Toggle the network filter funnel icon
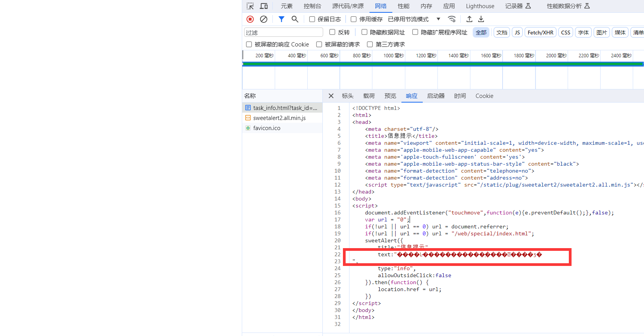The height and width of the screenshot is (336, 644). (x=282, y=19)
